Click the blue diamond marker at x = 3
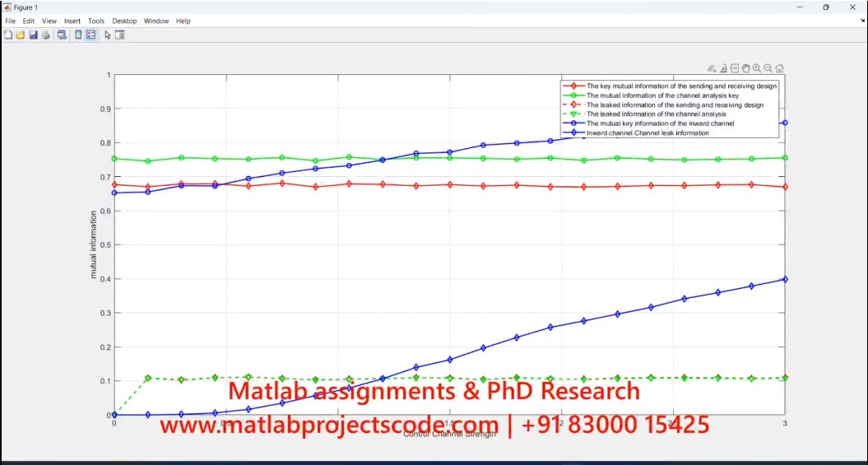Viewport: 868px width, 465px height. coord(785,279)
